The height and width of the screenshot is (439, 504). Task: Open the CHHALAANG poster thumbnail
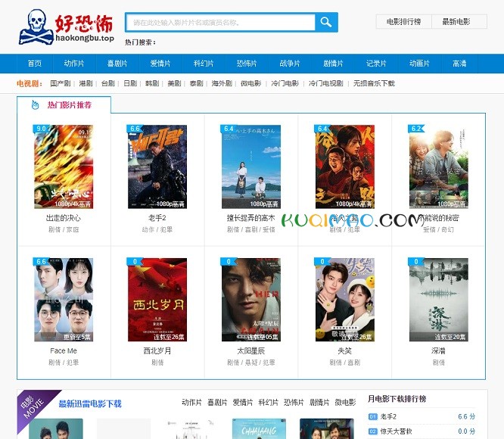(259, 428)
